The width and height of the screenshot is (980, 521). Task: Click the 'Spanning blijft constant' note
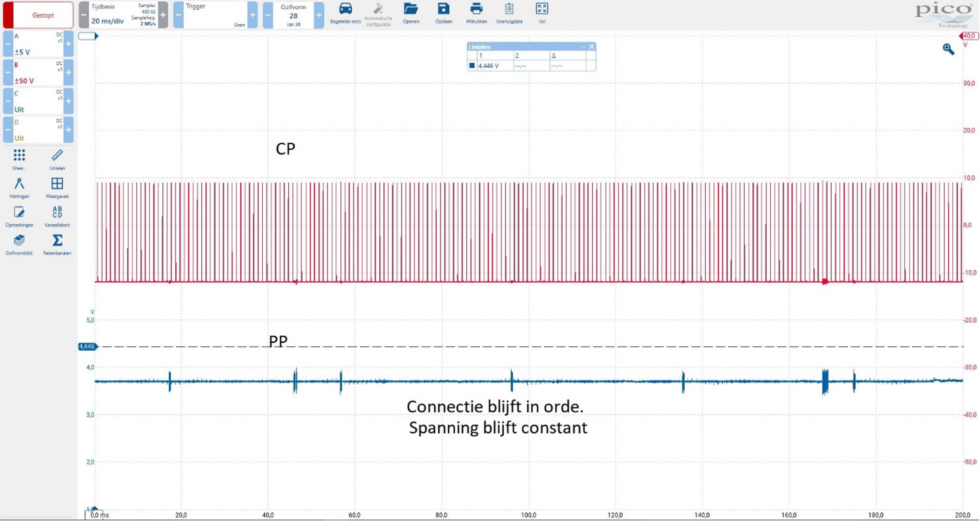(498, 428)
